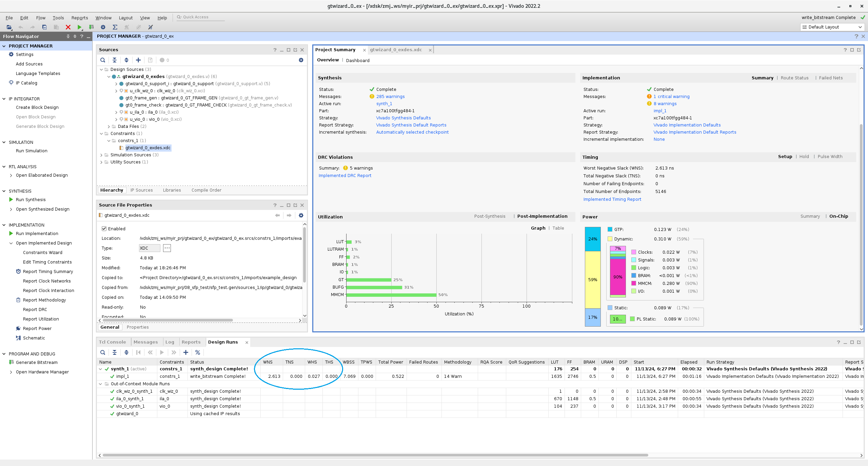Click the Generate Bitstream icon in Flow Navigator
This screenshot has height=466, width=868.
[x=11, y=362]
